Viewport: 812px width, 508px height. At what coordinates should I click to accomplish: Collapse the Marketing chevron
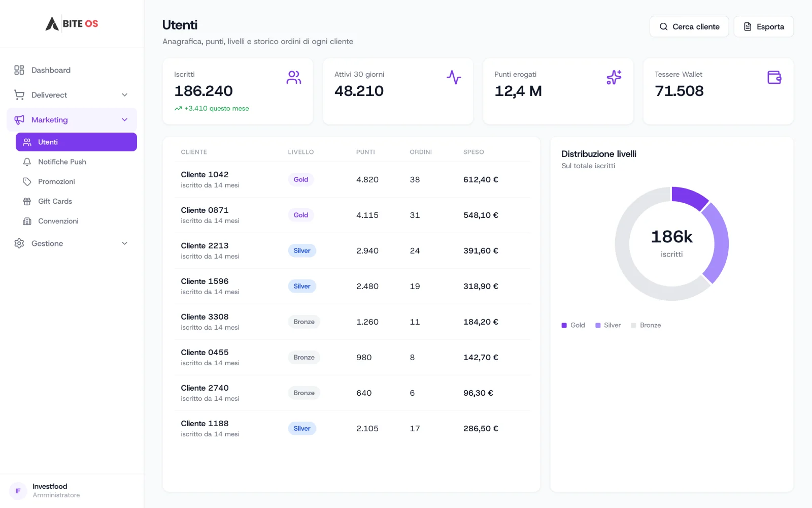[x=125, y=120]
